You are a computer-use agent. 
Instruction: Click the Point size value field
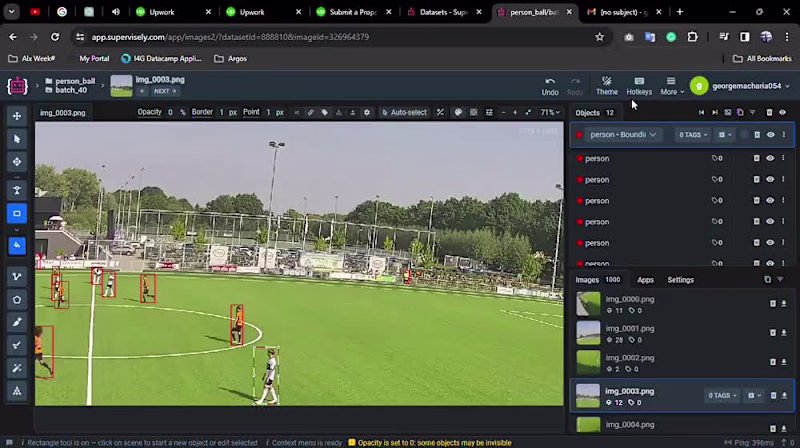(268, 112)
